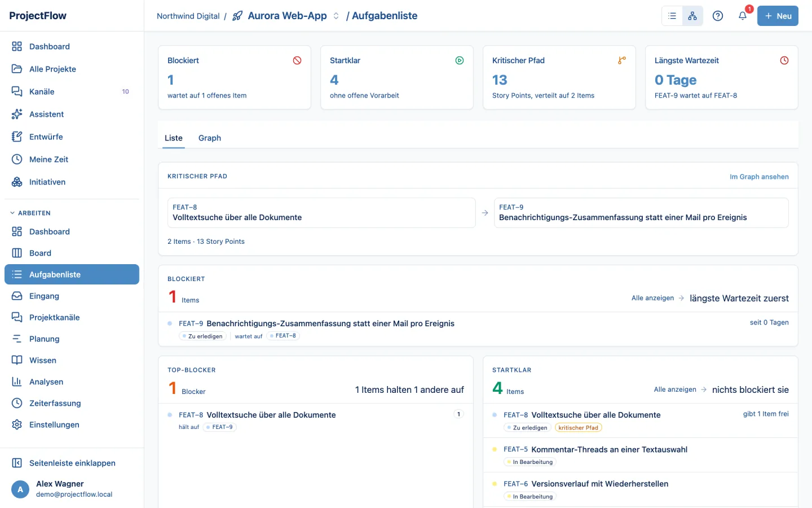Screen dimensions: 812x508
Task: Open Einstellungen gear in sidebar
Action: (72, 424)
